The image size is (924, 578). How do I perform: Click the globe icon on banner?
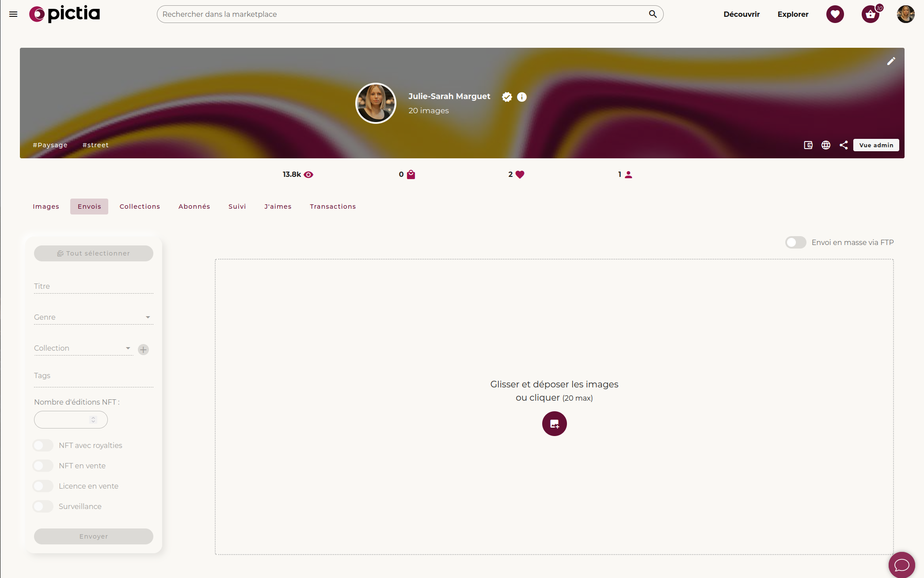[x=825, y=145]
